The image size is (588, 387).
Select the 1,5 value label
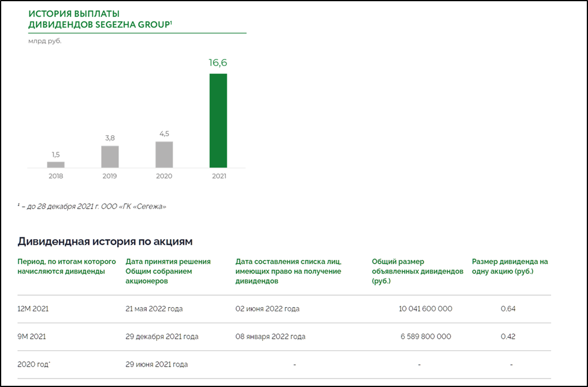point(56,154)
